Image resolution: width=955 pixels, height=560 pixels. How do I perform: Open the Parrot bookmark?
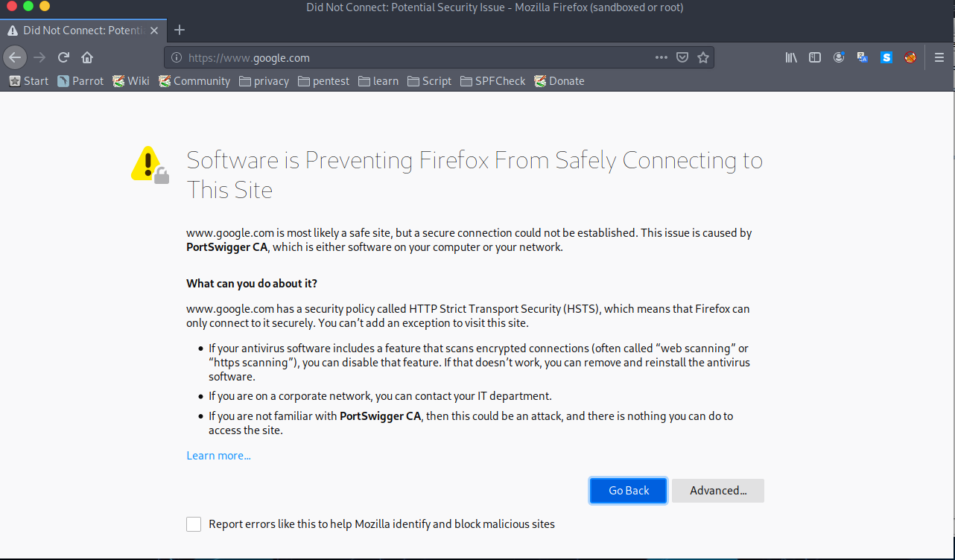(x=80, y=81)
